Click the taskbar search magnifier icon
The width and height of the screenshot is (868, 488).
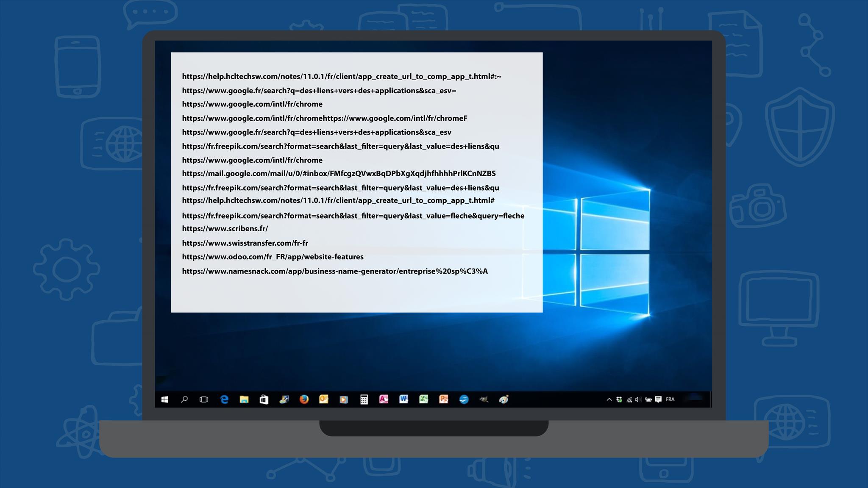pos(184,399)
